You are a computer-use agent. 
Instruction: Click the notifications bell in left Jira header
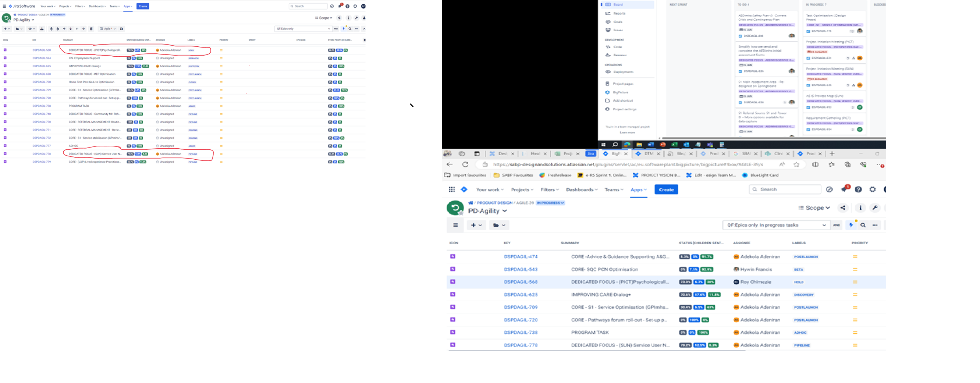(341, 6)
